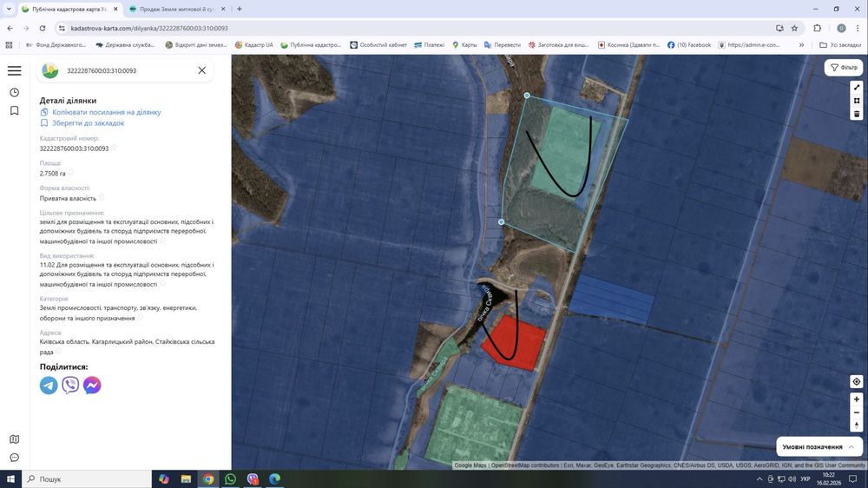Open browser extensions puzzle icon
This screenshot has height=488, width=868.
[817, 29]
